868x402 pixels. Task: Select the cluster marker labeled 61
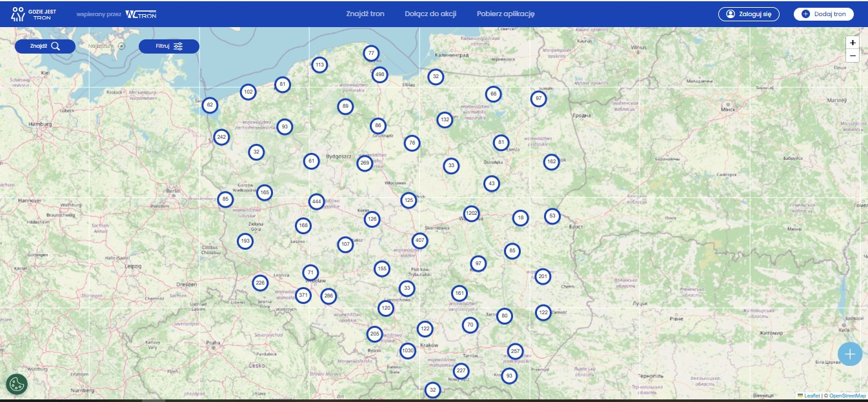pyautogui.click(x=311, y=161)
